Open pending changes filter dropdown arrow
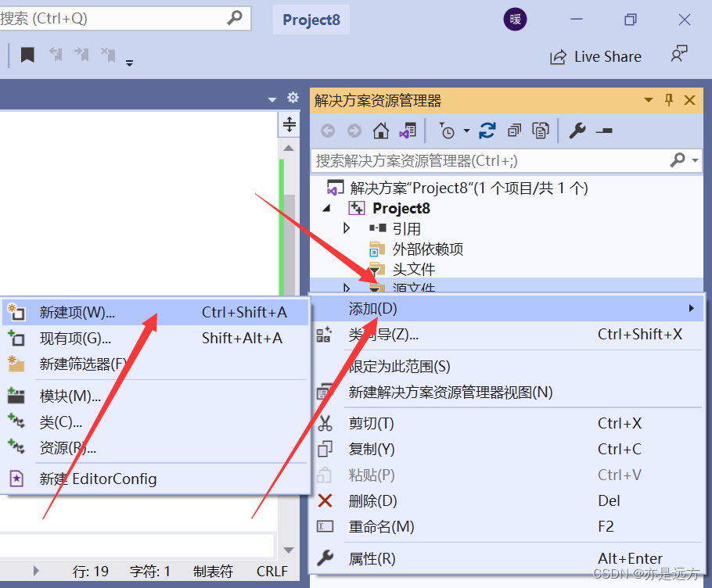 pos(466,131)
